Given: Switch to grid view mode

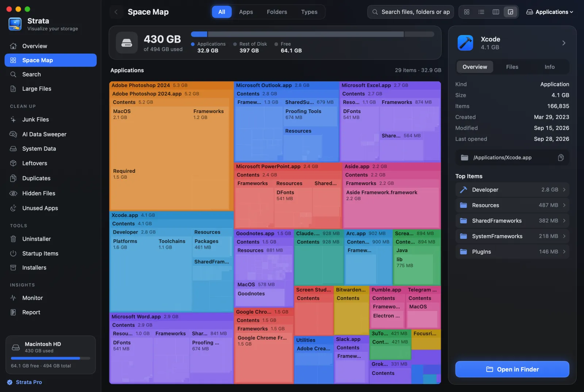Looking at the screenshot, I should click(466, 12).
